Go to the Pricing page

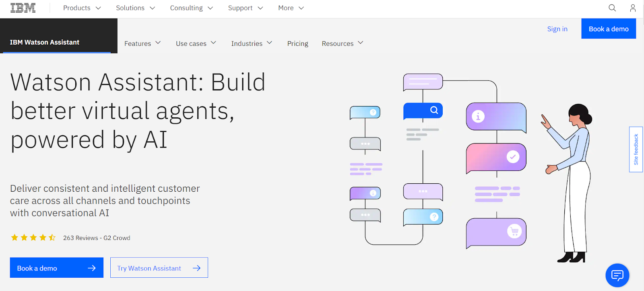[x=297, y=43]
